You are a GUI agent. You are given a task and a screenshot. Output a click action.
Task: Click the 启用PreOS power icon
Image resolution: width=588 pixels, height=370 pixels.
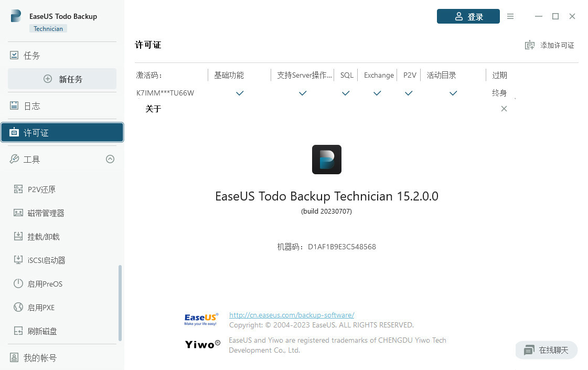(x=18, y=283)
